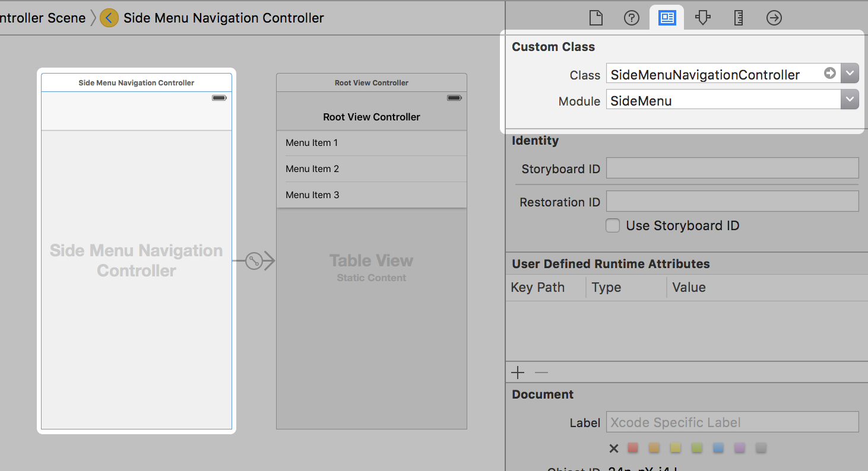Click the jump-to-class arrow in Class field
Viewport: 868px width, 471px height.
tap(829, 74)
